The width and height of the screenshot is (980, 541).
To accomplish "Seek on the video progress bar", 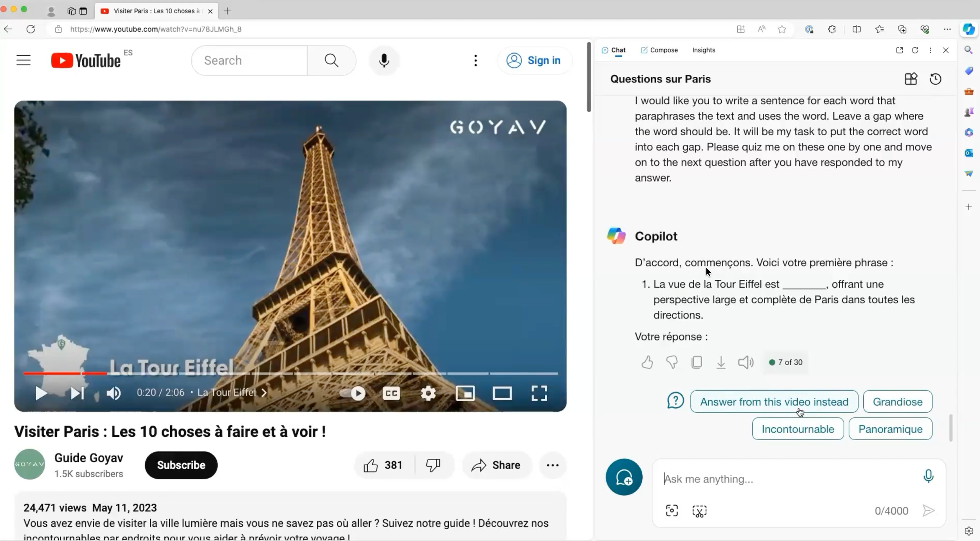I will coord(290,373).
